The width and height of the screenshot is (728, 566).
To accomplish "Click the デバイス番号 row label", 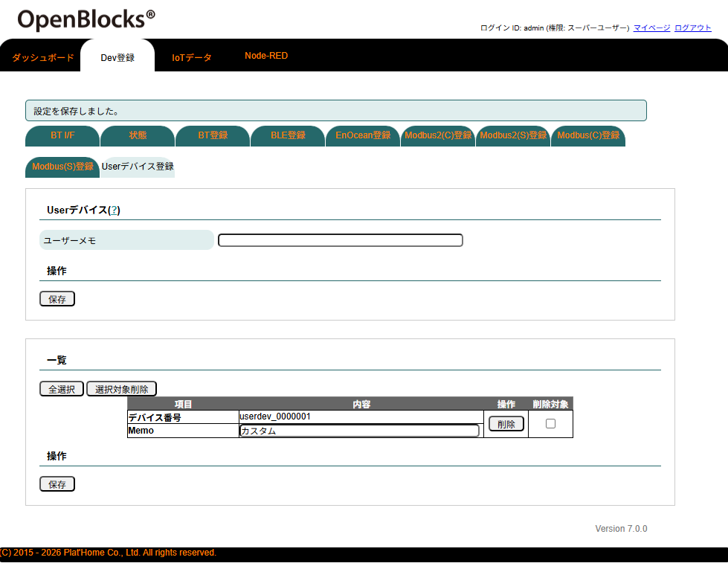I will [155, 417].
